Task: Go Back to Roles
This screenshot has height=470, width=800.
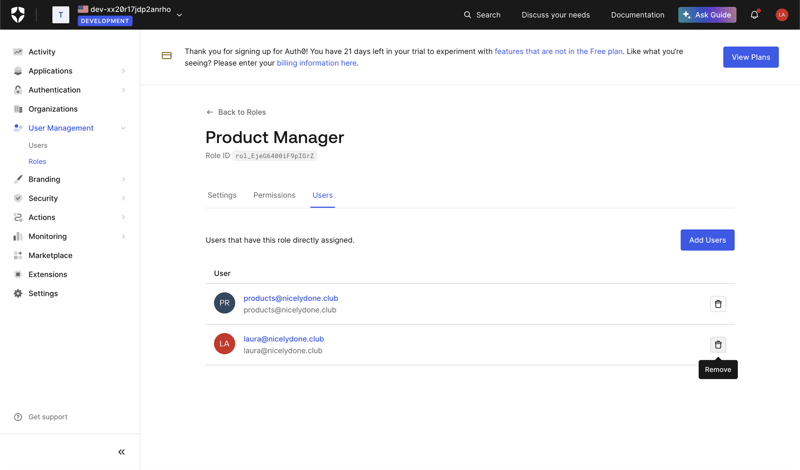Action: pos(236,112)
